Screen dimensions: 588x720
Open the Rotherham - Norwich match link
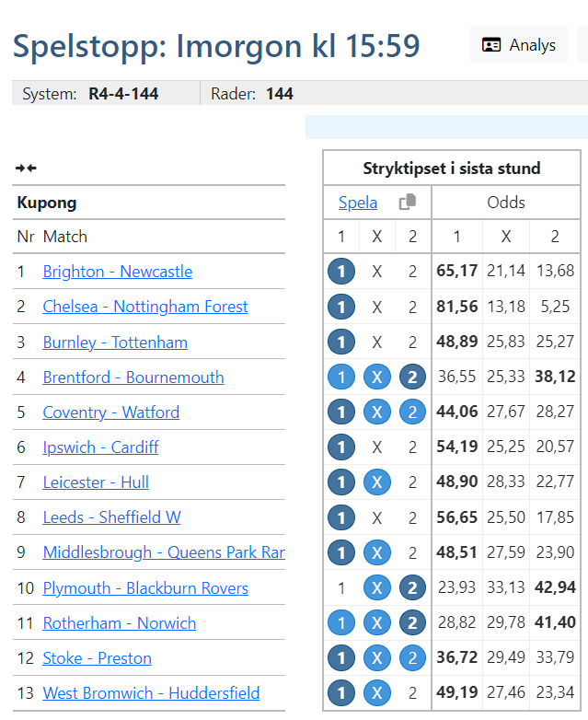pyautogui.click(x=120, y=623)
